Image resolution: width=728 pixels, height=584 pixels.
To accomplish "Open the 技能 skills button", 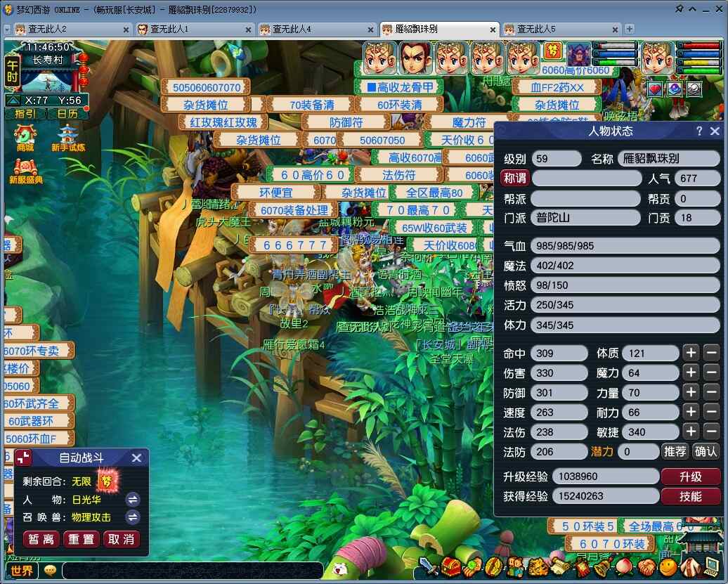I will 690,496.
